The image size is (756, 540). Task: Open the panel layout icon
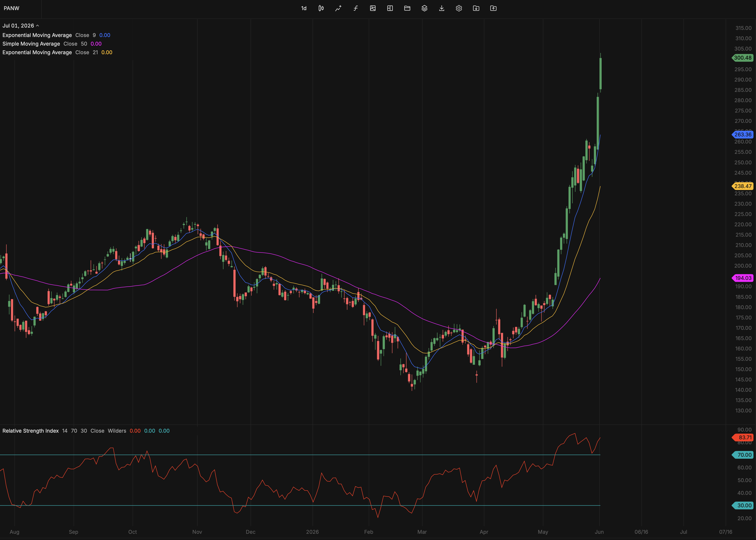click(x=390, y=8)
